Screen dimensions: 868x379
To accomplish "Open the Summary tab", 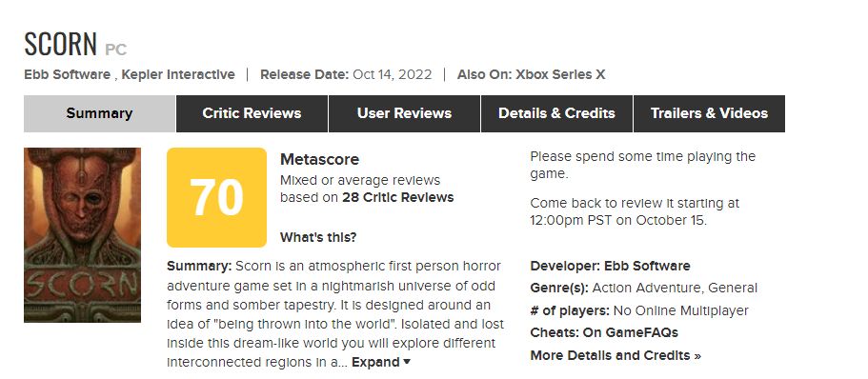I will click(x=100, y=113).
